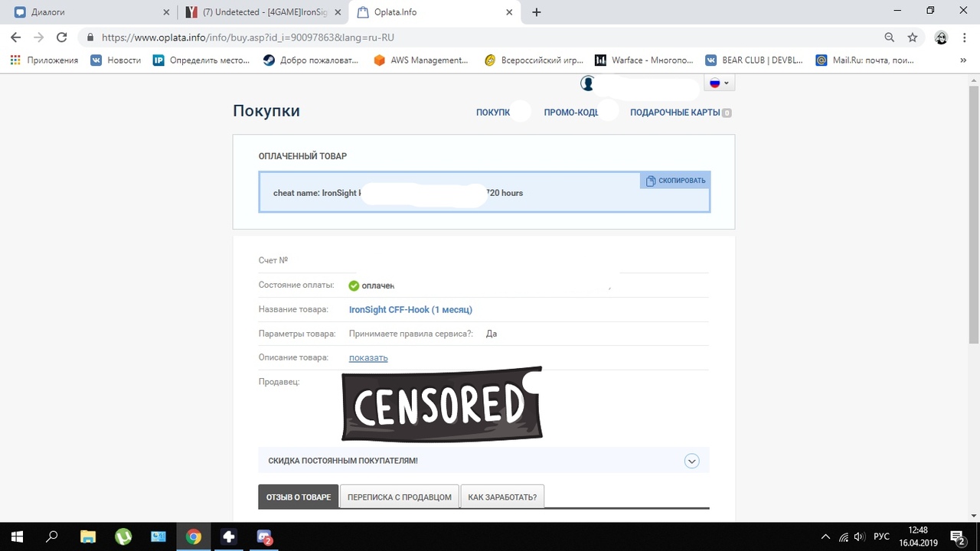Click the показать description link
This screenshot has width=980, height=551.
coord(368,357)
